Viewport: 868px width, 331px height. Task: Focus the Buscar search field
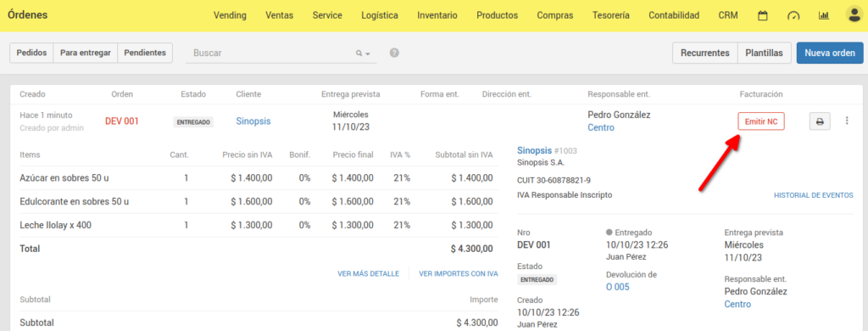point(272,53)
